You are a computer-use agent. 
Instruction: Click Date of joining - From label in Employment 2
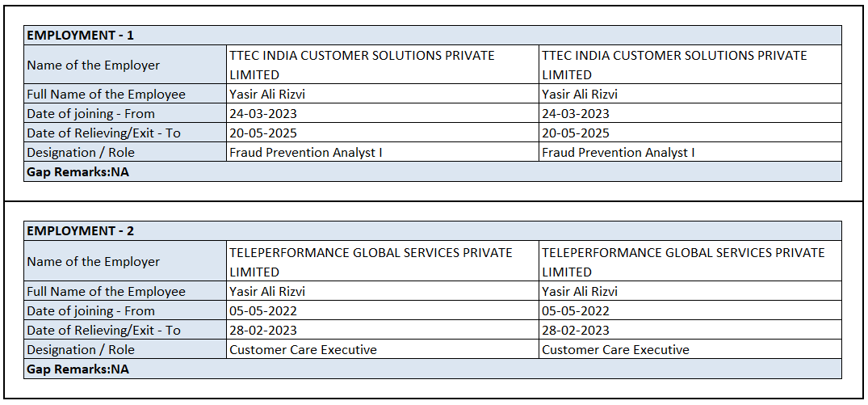pyautogui.click(x=90, y=311)
